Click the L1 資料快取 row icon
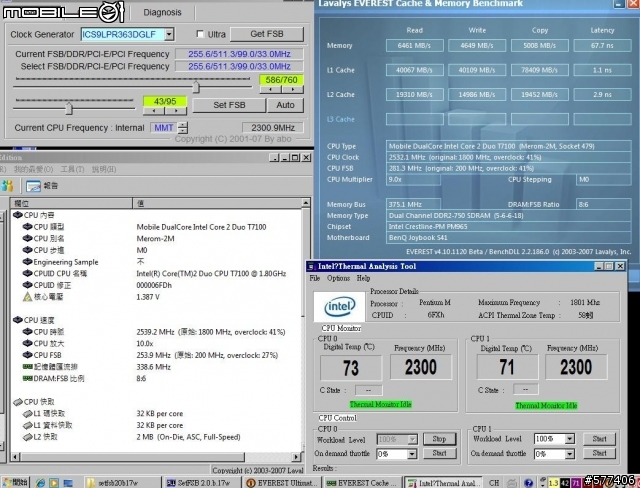The width and height of the screenshot is (640, 488). 27,425
